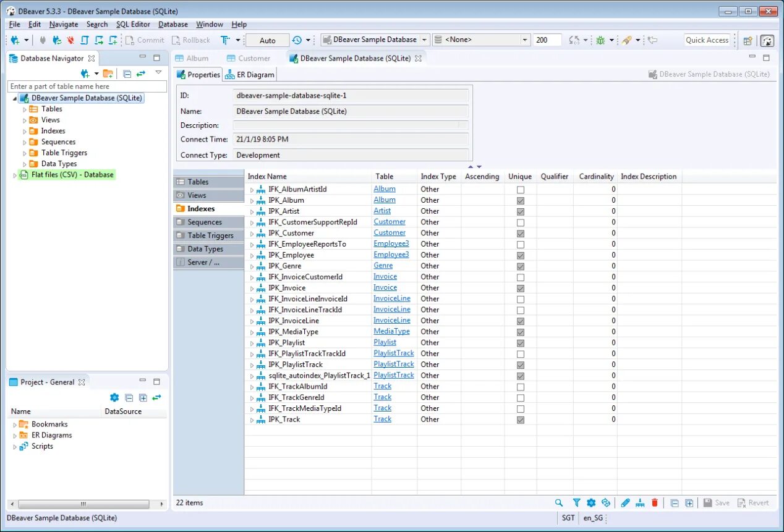Open Album table link for IPK_Album
The height and width of the screenshot is (532, 784).
pos(385,200)
